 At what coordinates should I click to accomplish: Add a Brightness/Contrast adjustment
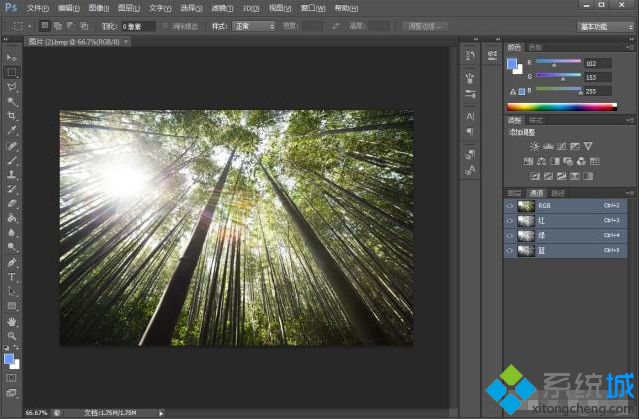coord(534,146)
